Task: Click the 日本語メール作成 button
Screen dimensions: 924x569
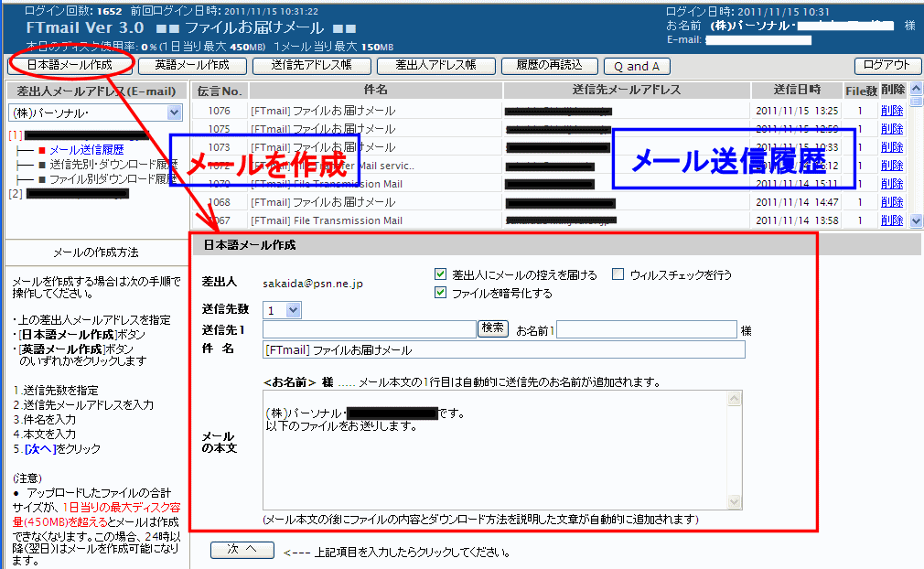Action: click(70, 66)
